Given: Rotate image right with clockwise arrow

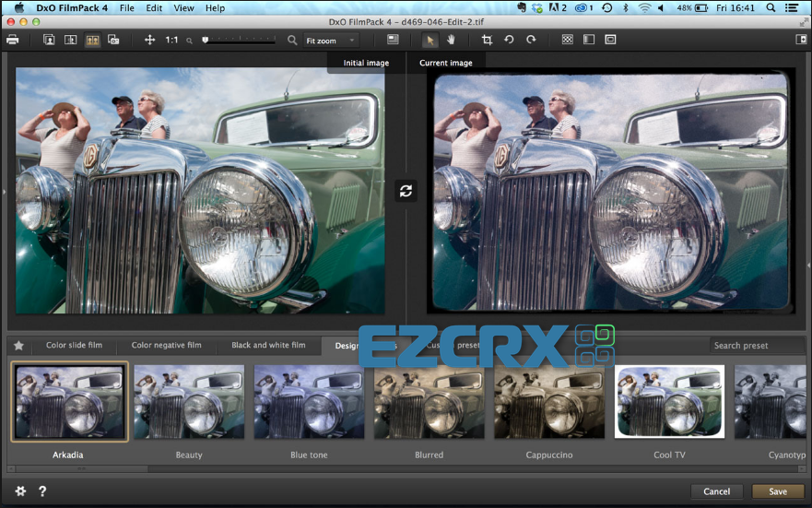Looking at the screenshot, I should [531, 40].
